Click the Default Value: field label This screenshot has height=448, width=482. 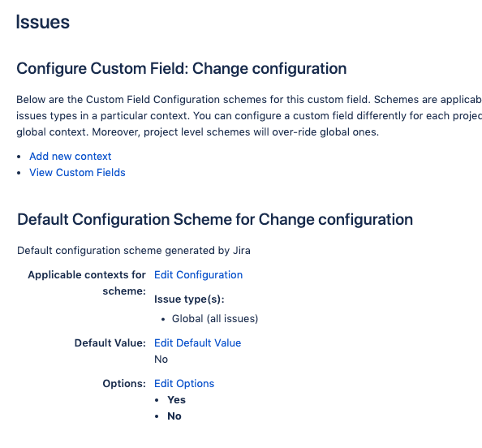tap(110, 342)
